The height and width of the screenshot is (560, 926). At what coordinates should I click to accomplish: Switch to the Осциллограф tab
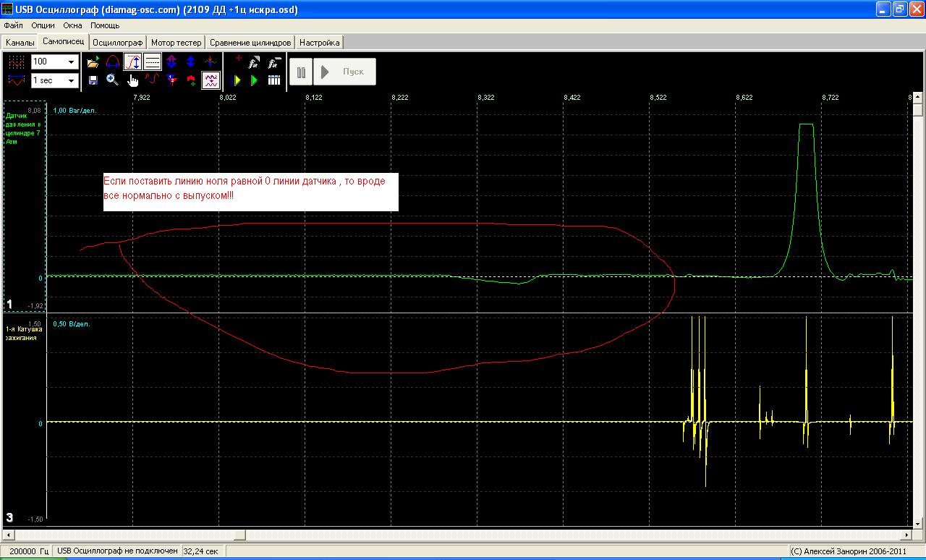[119, 43]
